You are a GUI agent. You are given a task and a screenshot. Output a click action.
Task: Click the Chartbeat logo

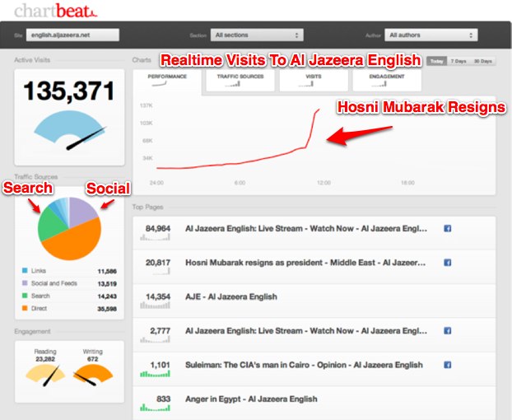click(x=56, y=11)
